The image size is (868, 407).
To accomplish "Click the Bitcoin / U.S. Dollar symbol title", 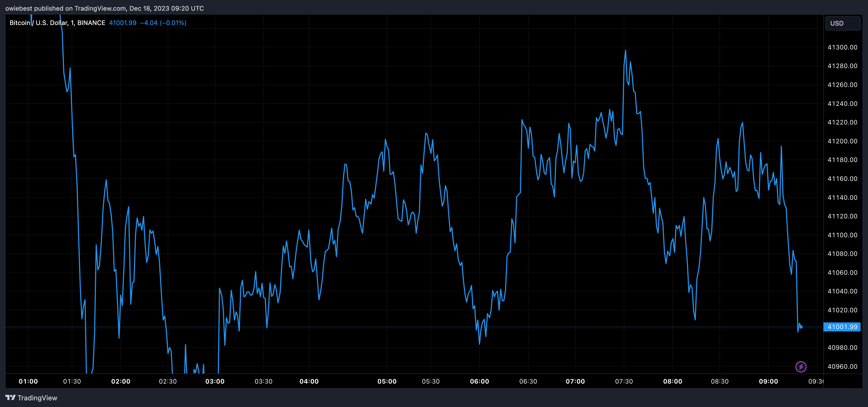I will coord(57,23).
